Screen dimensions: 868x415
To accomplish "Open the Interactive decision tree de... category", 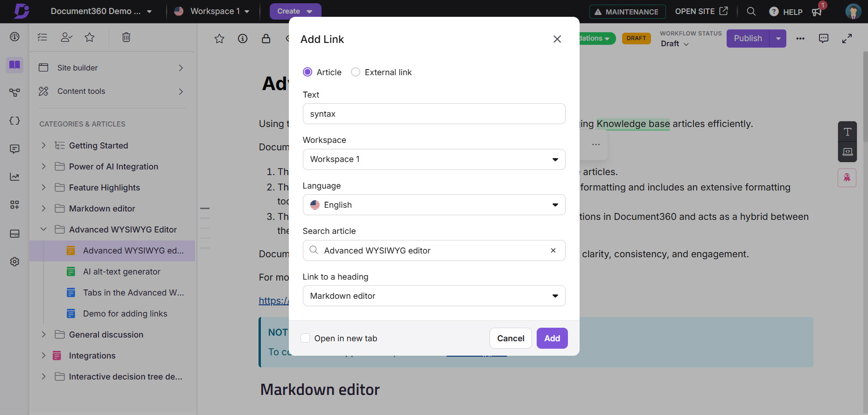I will click(126, 377).
